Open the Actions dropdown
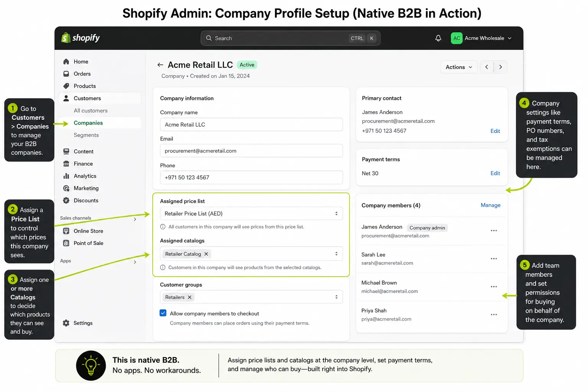Image resolution: width=588 pixels, height=392 pixels. [459, 67]
